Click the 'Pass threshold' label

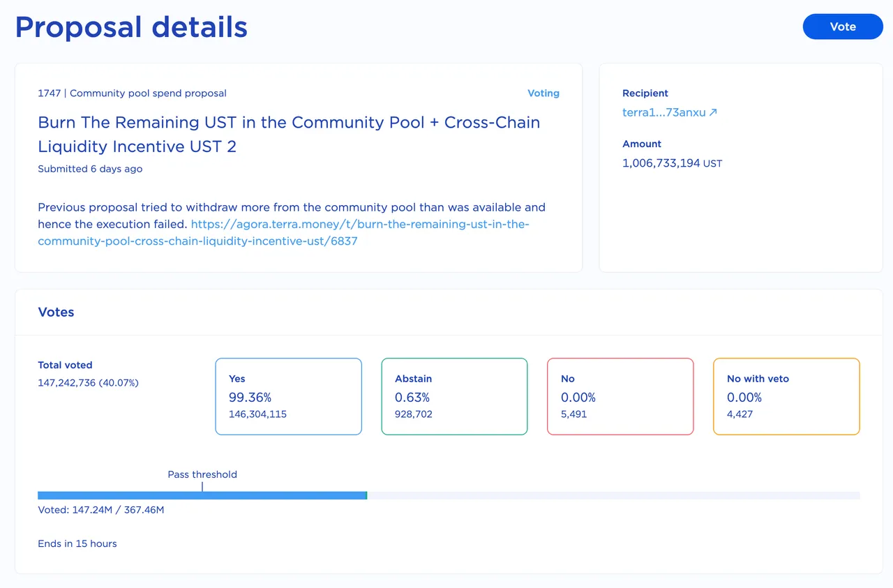[202, 474]
